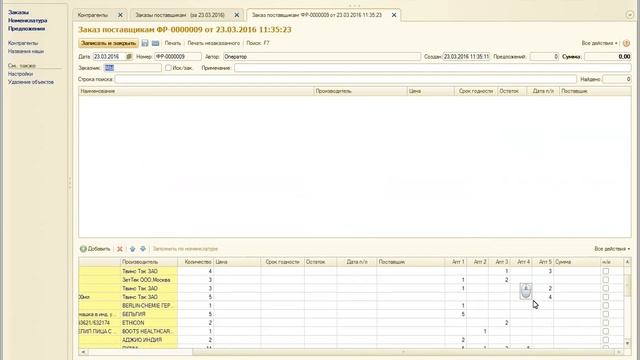The width and height of the screenshot is (640, 360).
Task: Select the ЗетТэк ООО Москва cell
Action: (x=149, y=280)
